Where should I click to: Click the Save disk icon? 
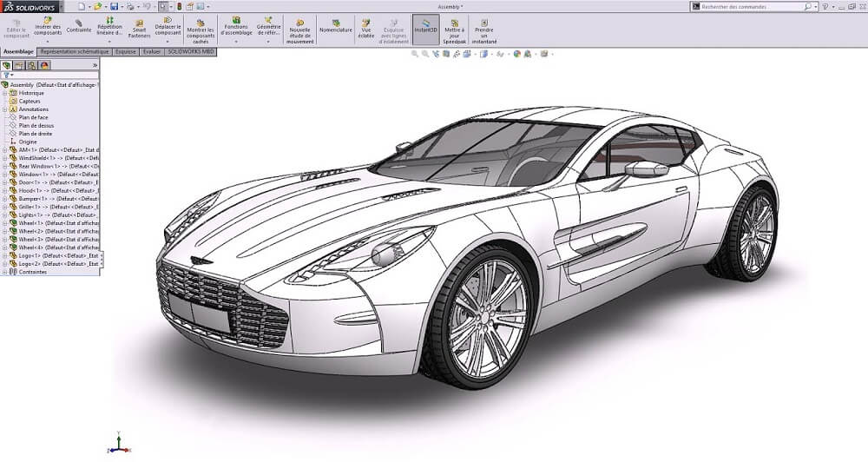pos(114,7)
